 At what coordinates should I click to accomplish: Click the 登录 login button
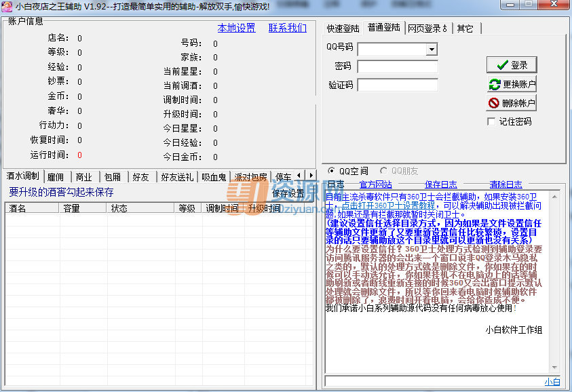[x=512, y=65]
